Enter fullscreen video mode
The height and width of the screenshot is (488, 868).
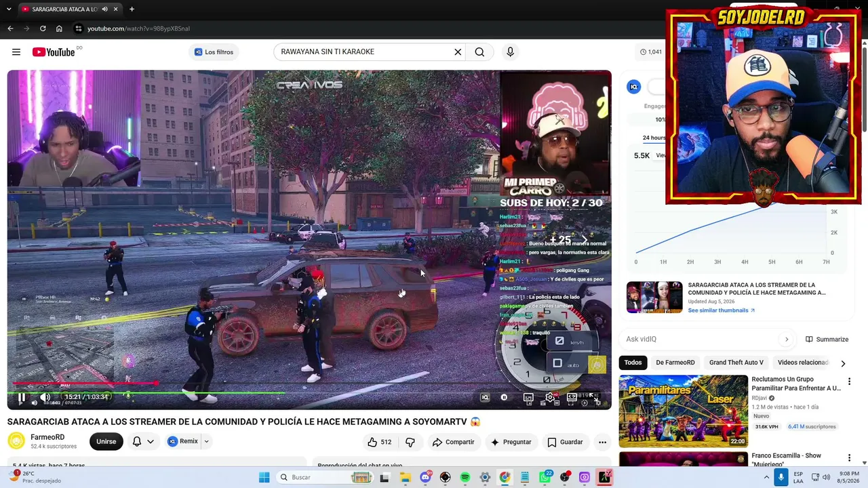point(595,398)
